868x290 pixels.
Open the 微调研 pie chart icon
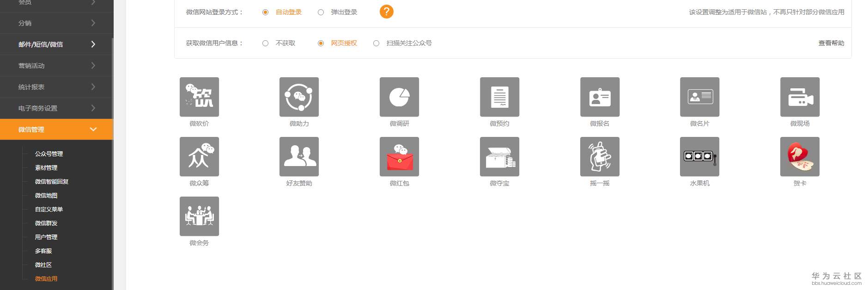point(399,97)
